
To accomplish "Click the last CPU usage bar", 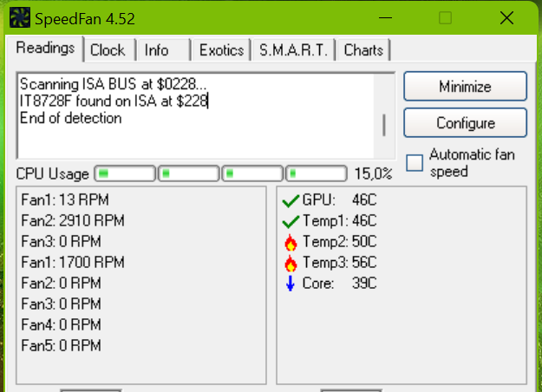I will 317,173.
